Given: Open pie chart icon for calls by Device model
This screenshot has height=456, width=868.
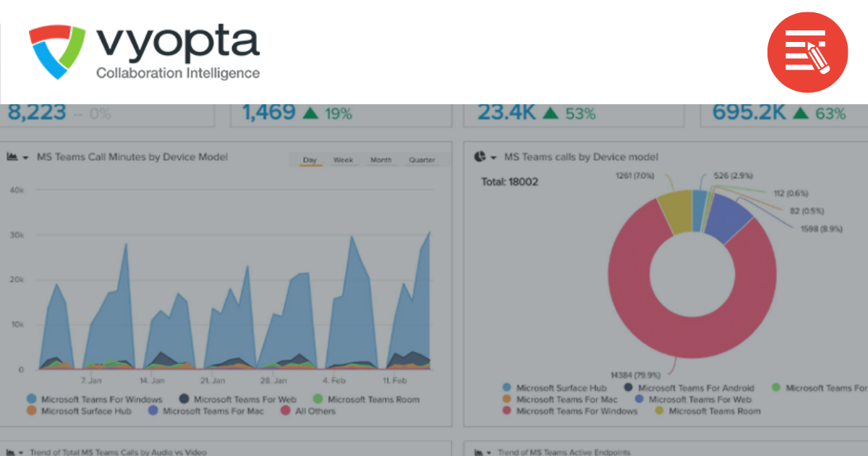Looking at the screenshot, I should coord(480,156).
